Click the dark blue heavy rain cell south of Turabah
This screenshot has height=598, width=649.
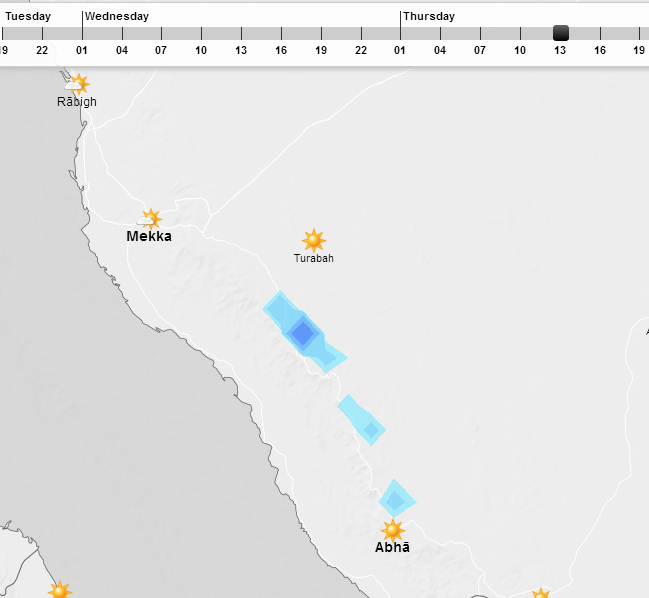click(x=303, y=333)
